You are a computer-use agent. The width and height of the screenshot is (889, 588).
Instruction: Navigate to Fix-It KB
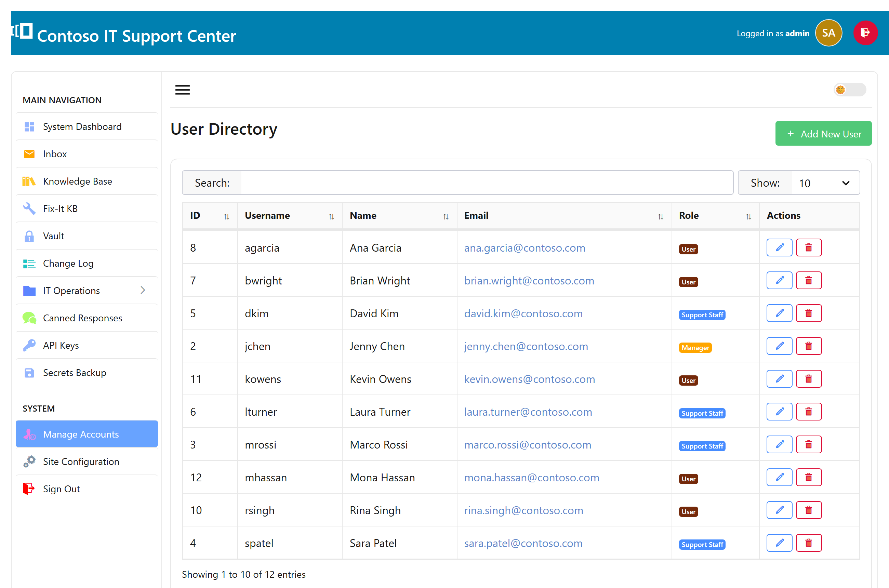[x=87, y=209]
